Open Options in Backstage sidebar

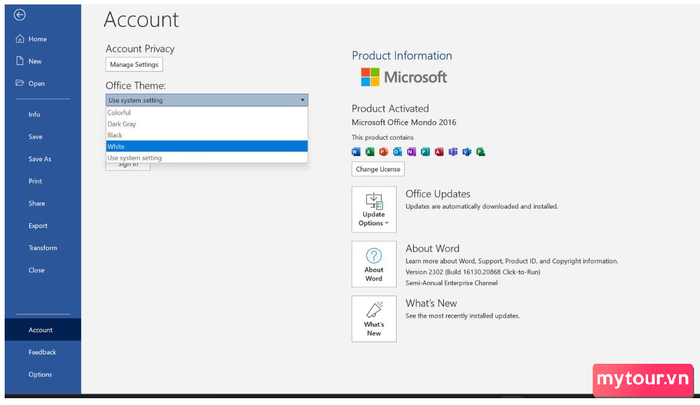(43, 375)
